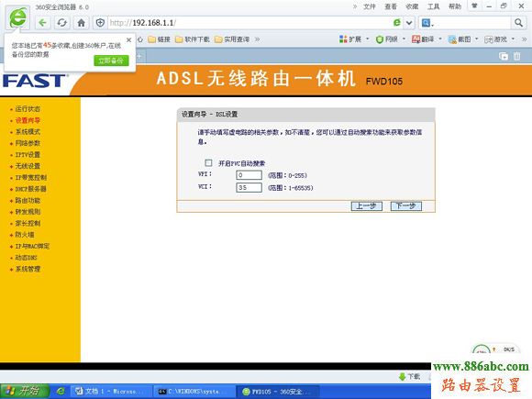Click the refresh page icon
The height and width of the screenshot is (399, 532).
coord(61,23)
